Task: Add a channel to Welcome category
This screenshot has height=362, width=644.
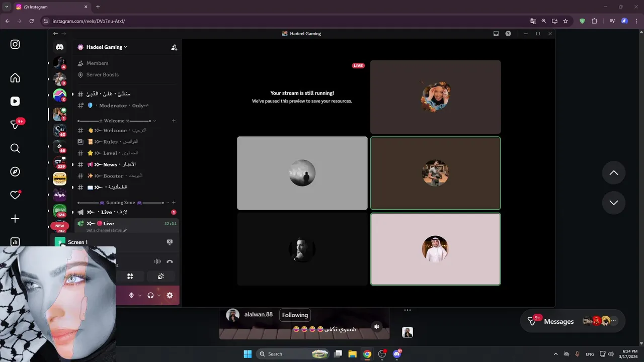Action: [x=174, y=121]
